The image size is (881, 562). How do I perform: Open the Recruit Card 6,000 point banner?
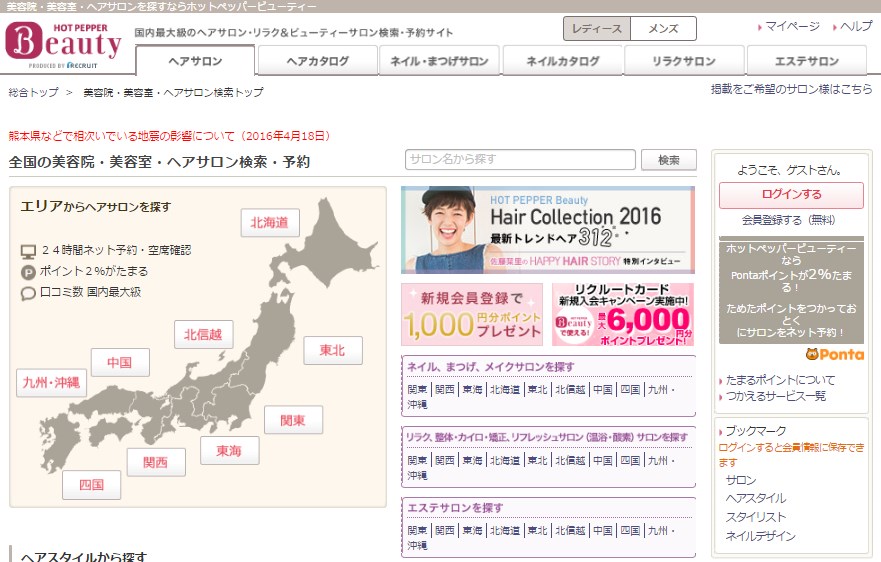click(x=623, y=314)
